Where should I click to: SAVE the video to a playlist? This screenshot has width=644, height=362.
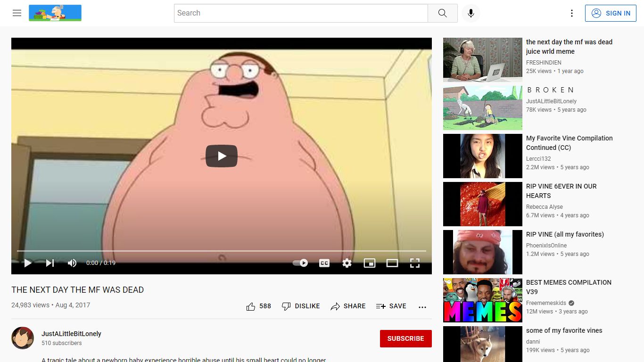tap(391, 306)
